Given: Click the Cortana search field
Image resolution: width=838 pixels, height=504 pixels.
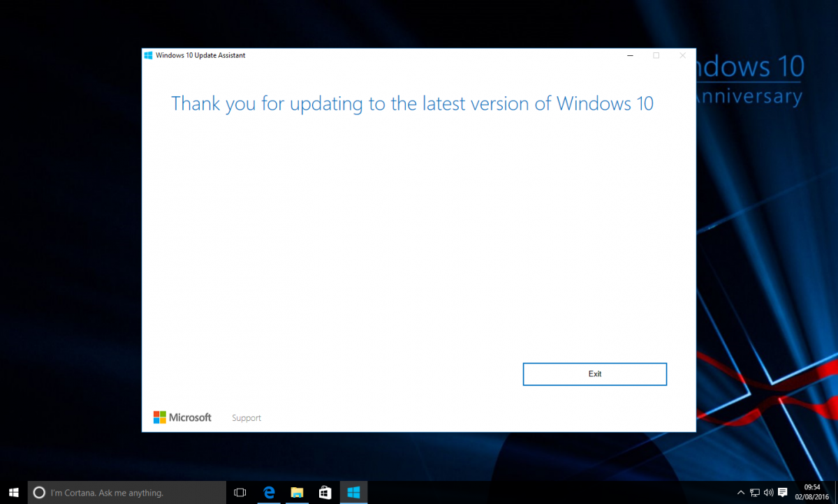Looking at the screenshot, I should point(126,492).
